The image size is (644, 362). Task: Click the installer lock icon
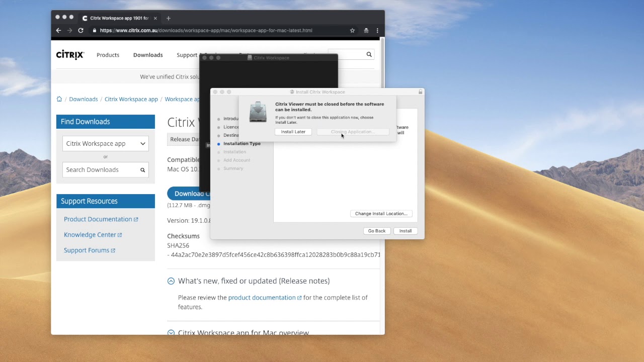(421, 92)
